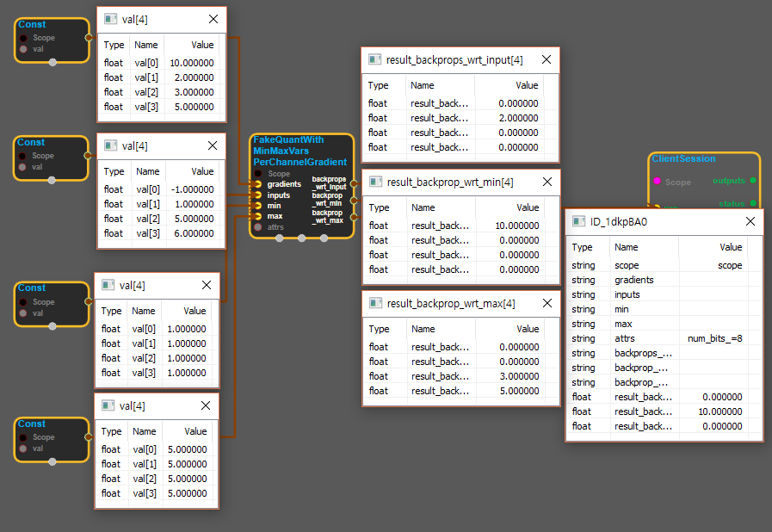Close the result_backprops_wrt_input panel
Screen dimensions: 772x532
pyautogui.click(x=545, y=59)
